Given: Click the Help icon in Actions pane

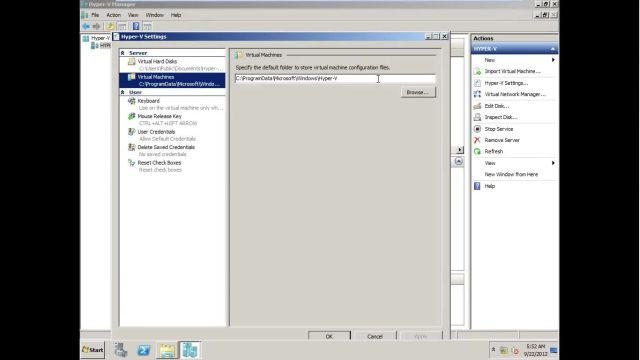Looking at the screenshot, I should point(477,186).
